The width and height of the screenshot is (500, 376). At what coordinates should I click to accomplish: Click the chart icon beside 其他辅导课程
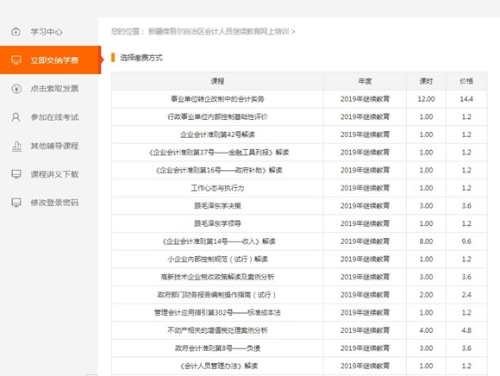[17, 146]
